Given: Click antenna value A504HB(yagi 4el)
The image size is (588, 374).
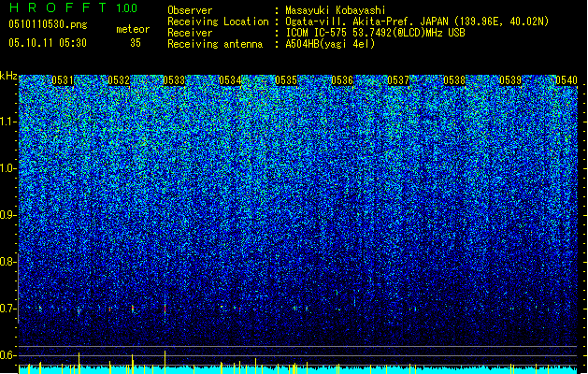Looking at the screenshot, I should point(330,44).
